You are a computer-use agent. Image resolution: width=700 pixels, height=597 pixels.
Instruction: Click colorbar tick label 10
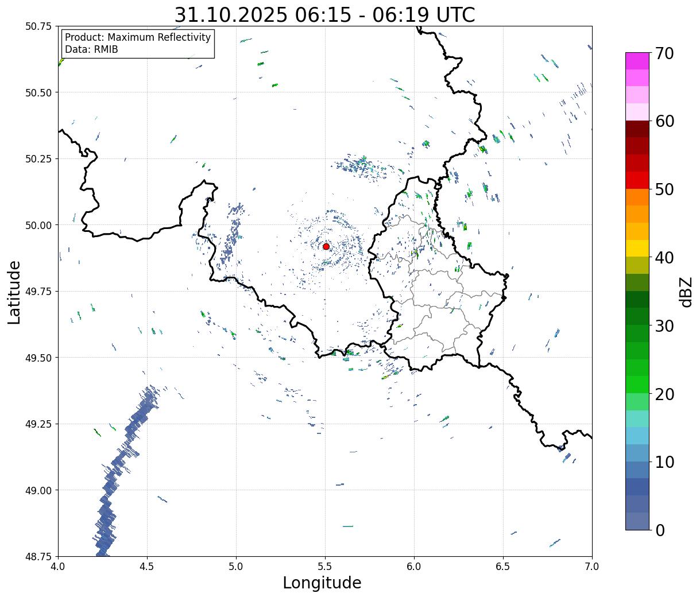pyautogui.click(x=664, y=462)
